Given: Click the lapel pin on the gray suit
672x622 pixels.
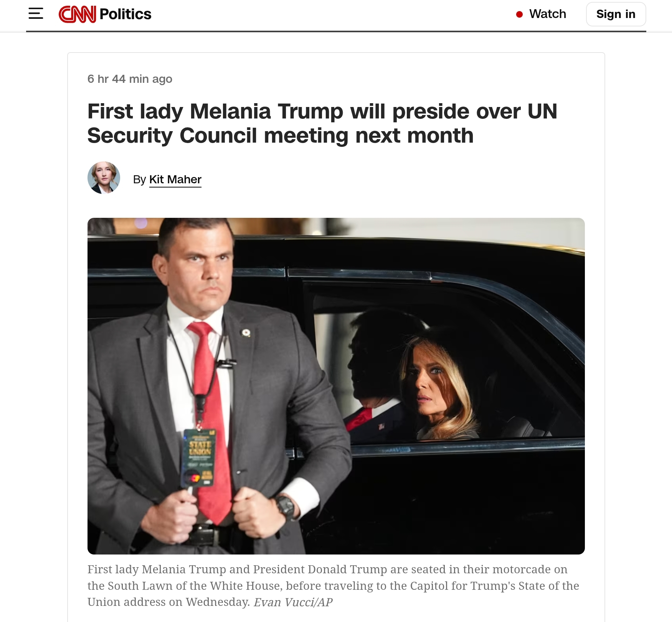Looking at the screenshot, I should click(x=246, y=332).
